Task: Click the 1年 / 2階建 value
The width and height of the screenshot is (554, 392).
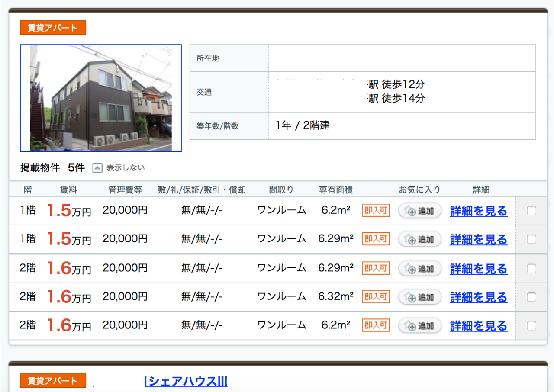Action: [x=303, y=125]
